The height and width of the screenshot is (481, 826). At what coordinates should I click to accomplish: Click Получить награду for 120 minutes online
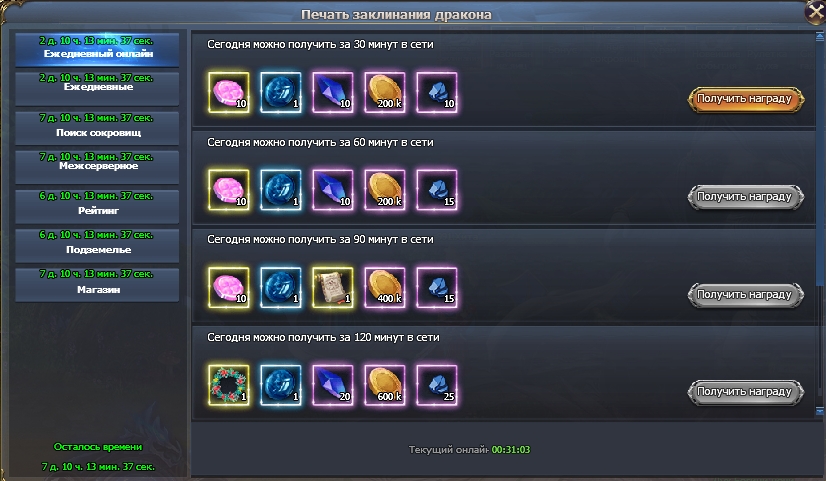click(x=745, y=392)
